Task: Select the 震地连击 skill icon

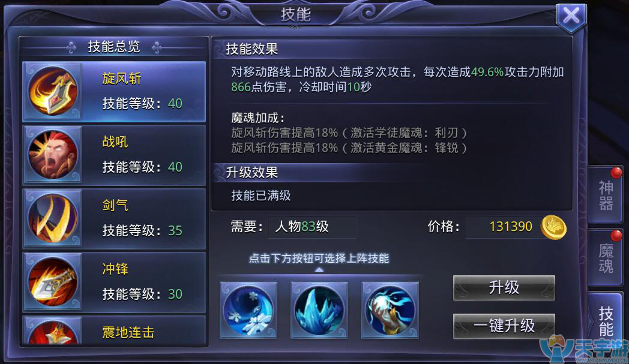Action: 53,332
